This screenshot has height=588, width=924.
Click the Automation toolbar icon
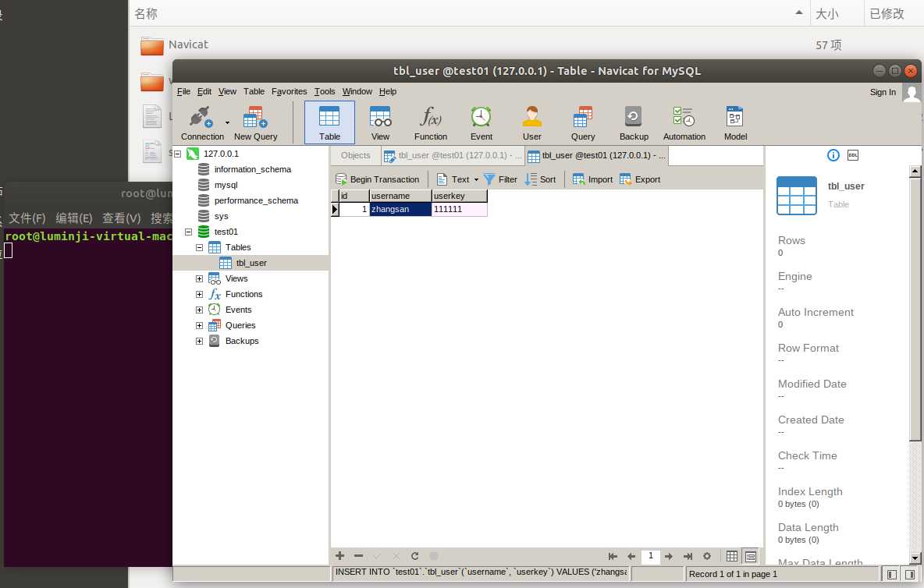(x=684, y=123)
